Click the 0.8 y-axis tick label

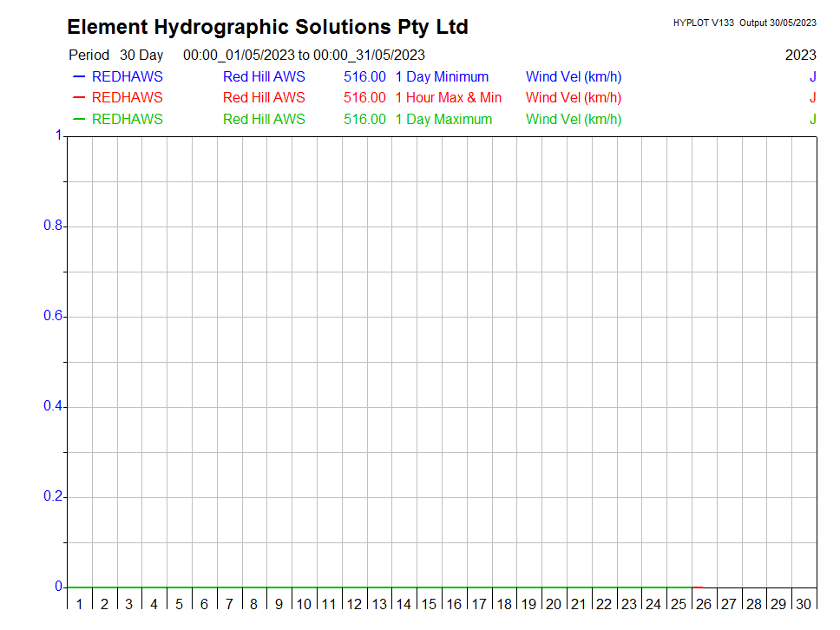tap(53, 226)
